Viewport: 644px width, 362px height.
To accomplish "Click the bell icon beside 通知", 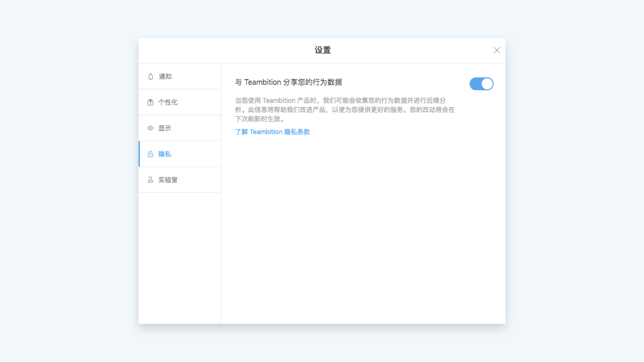I will (151, 76).
